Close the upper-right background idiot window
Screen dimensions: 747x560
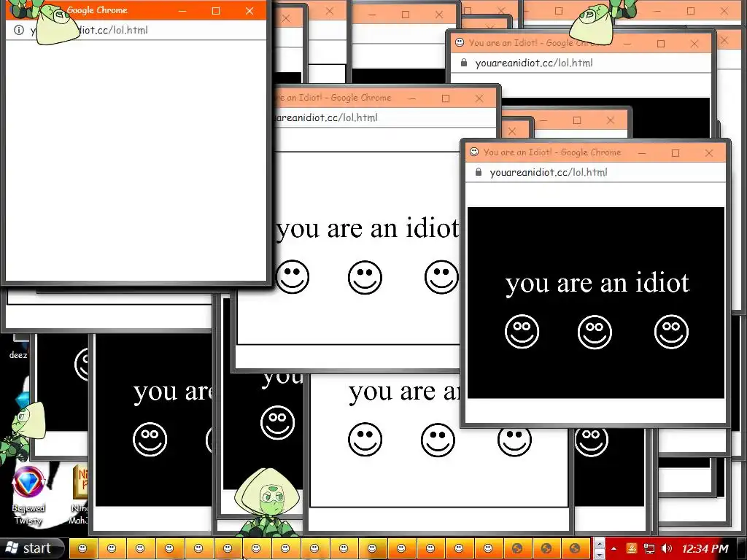[x=694, y=44]
